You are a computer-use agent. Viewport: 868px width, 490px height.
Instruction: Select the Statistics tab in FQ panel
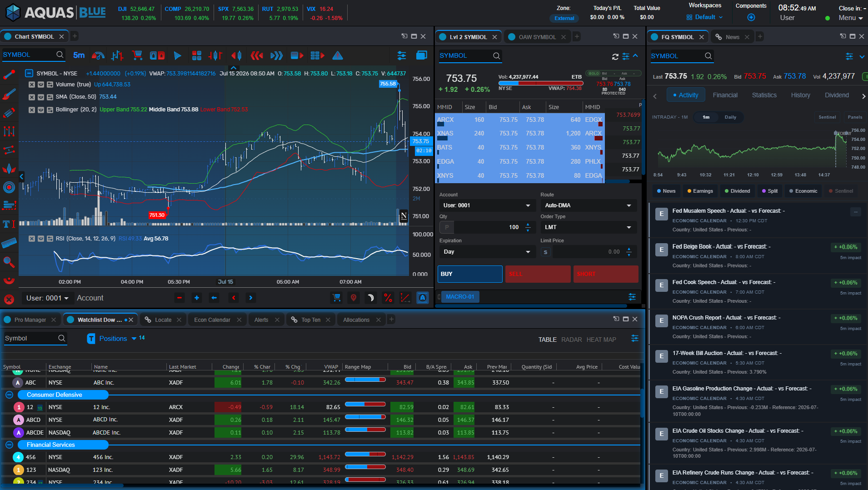coord(764,95)
